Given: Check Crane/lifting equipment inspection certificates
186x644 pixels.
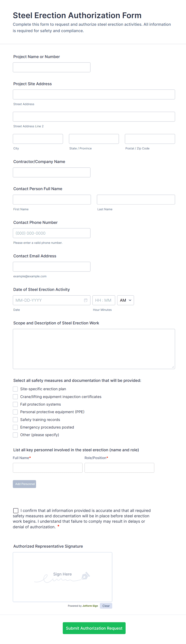Looking at the screenshot, I should (x=15, y=397).
